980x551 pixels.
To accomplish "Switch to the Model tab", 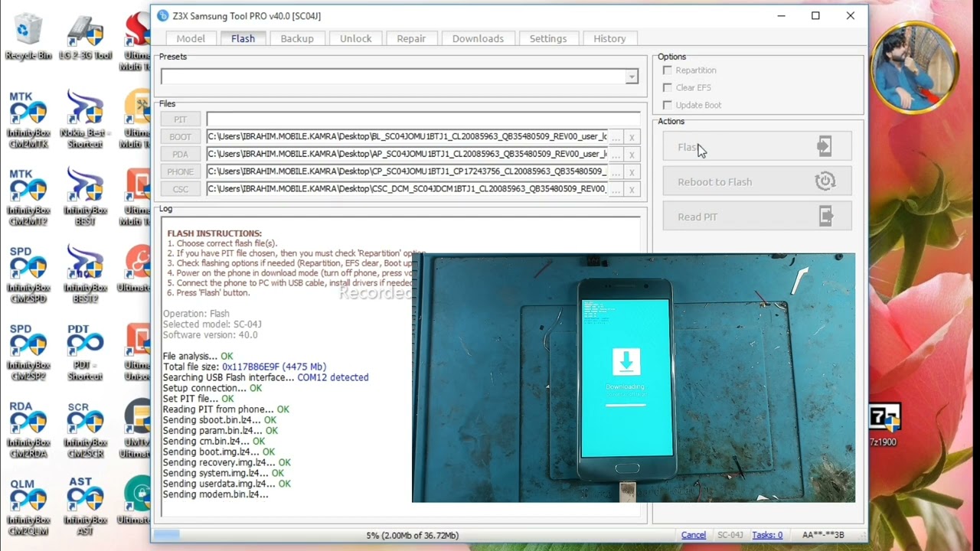I will 191,38.
